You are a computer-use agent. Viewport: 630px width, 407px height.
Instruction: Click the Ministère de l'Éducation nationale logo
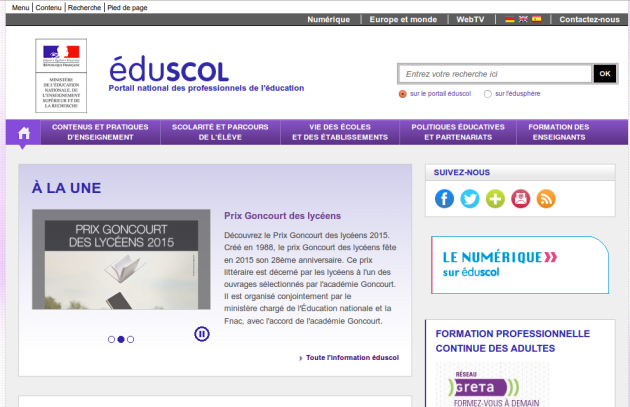tap(61, 76)
